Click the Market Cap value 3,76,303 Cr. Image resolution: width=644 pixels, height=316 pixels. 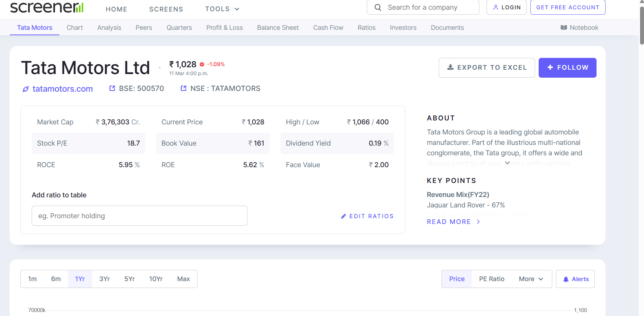click(x=118, y=122)
